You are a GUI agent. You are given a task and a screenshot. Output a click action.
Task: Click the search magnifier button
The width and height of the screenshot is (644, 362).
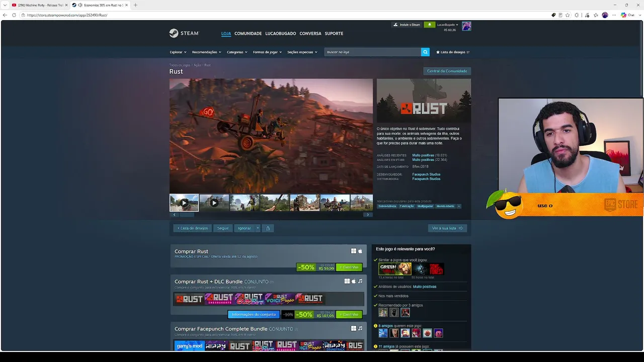tap(425, 52)
